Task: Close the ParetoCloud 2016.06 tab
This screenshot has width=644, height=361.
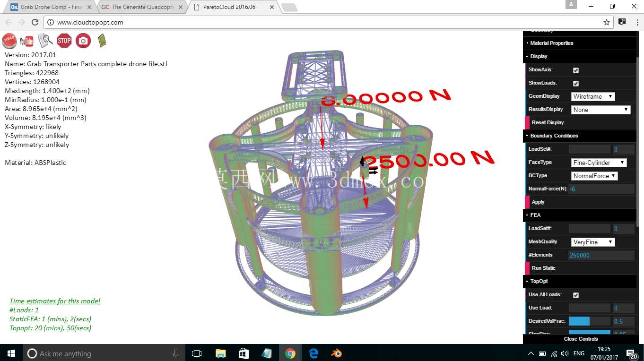Action: click(271, 7)
